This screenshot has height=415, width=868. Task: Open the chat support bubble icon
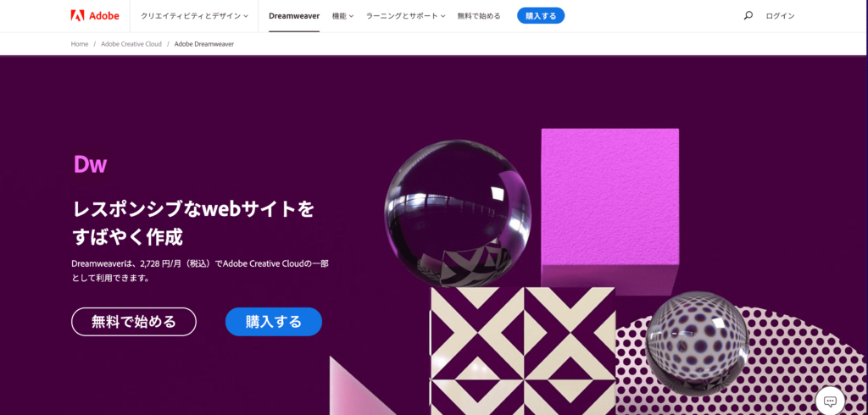coord(830,401)
